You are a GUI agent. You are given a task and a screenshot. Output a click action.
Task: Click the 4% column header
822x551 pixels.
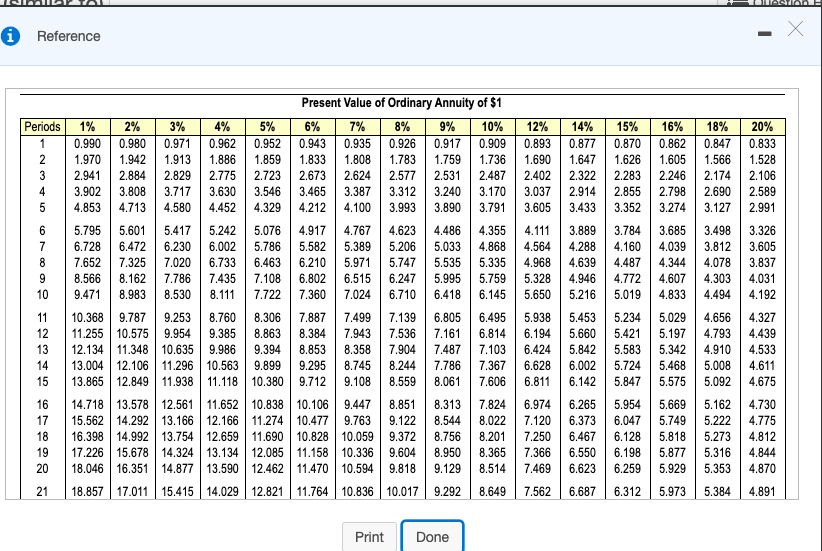tap(223, 127)
